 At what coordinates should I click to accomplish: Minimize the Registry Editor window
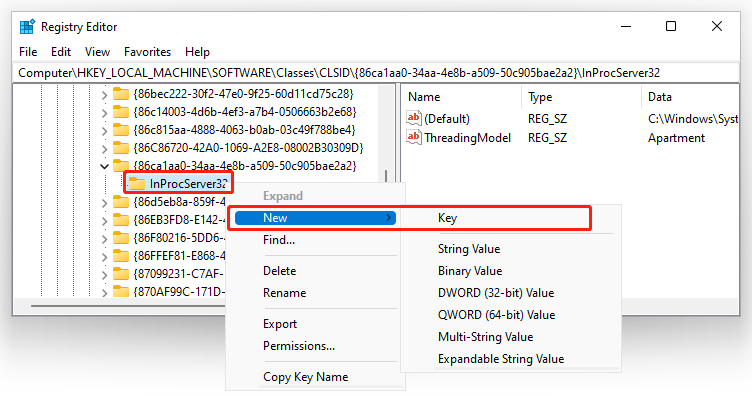pos(625,26)
